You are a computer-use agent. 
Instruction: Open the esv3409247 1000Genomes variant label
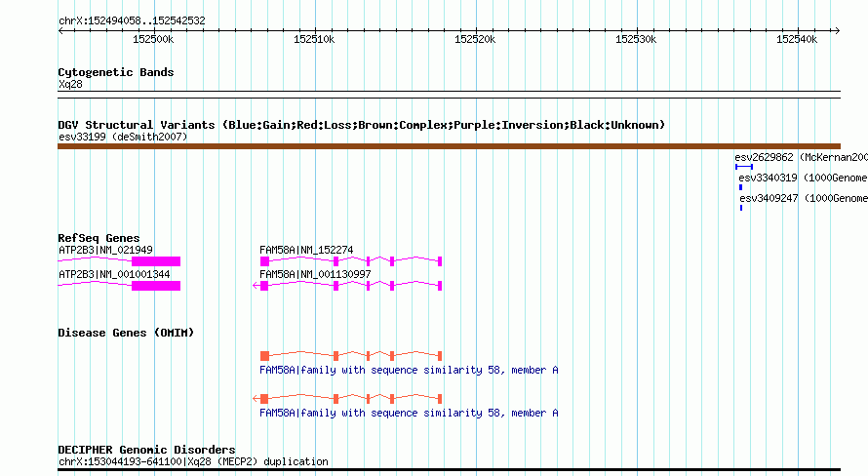(804, 198)
